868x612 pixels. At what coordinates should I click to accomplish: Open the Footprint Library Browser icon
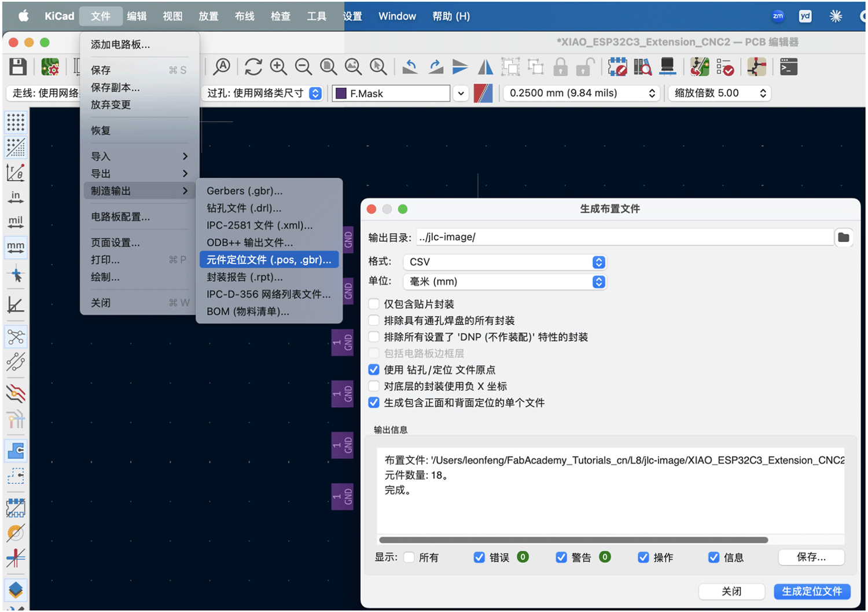[642, 67]
